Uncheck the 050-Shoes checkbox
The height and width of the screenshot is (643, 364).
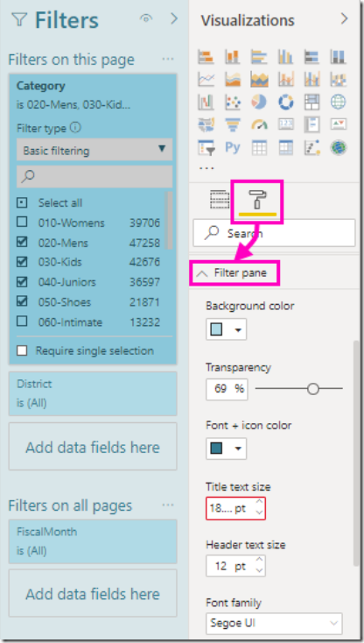(22, 301)
